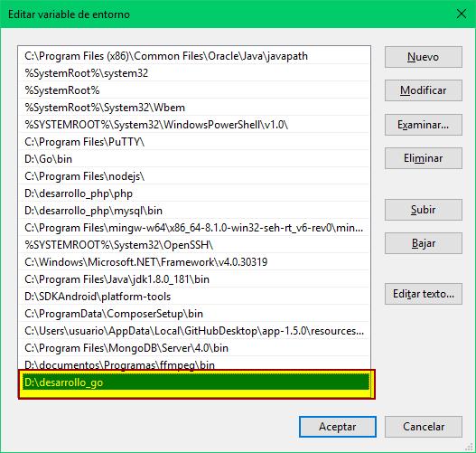Select the MongoDB Server 4.0 bin entry
Image resolution: width=476 pixels, height=453 pixels.
click(194, 348)
